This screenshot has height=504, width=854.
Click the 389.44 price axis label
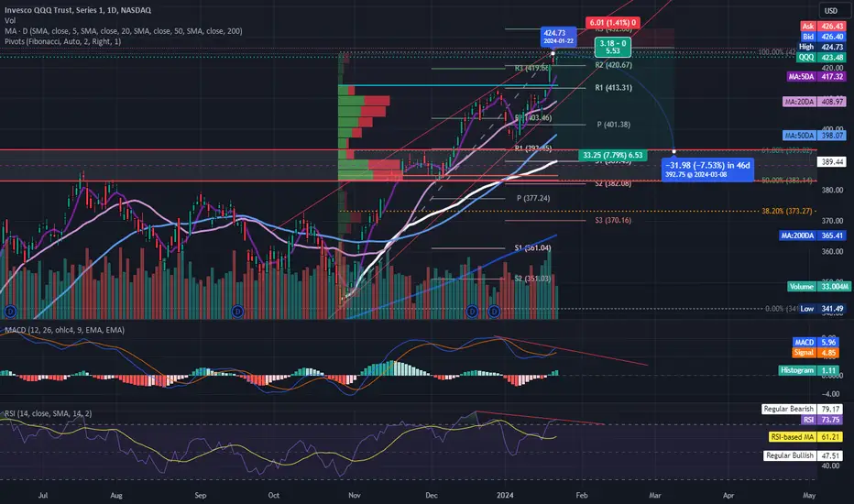832,162
